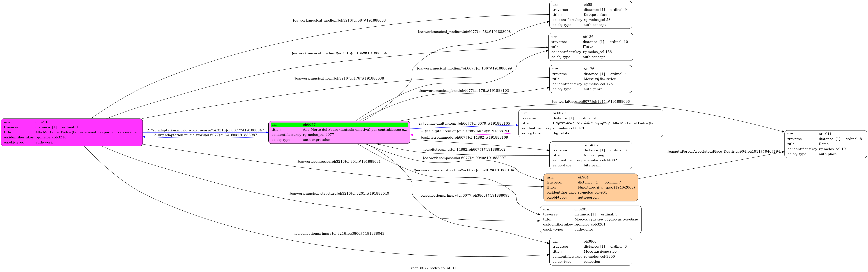Click the ea:work:Place oi:6077 to oi:1911 label
This screenshot has height=272, width=868.
click(590, 102)
